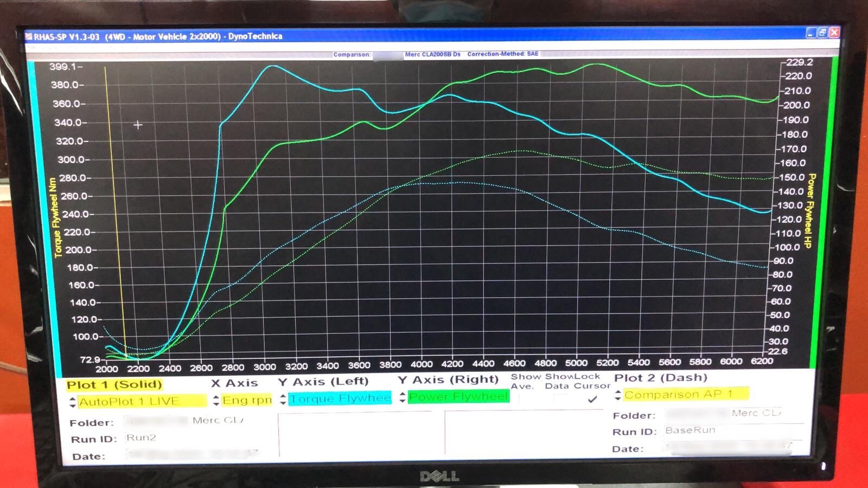Click the 'Y Axis (Right)' heading

448,380
